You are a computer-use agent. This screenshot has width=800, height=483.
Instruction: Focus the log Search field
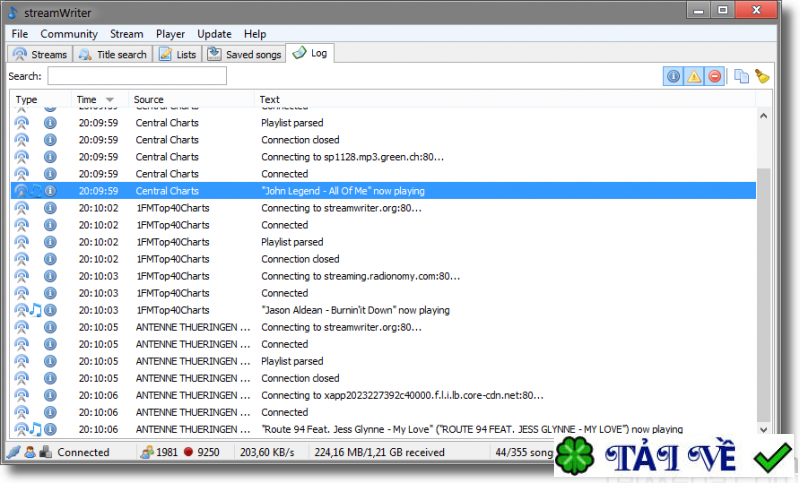pos(137,76)
